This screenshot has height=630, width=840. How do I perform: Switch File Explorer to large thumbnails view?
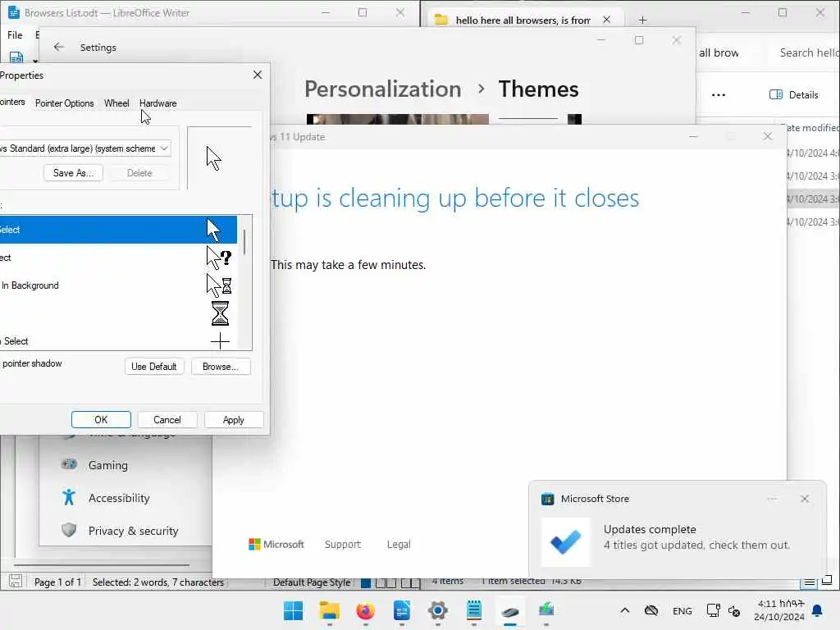(x=827, y=581)
